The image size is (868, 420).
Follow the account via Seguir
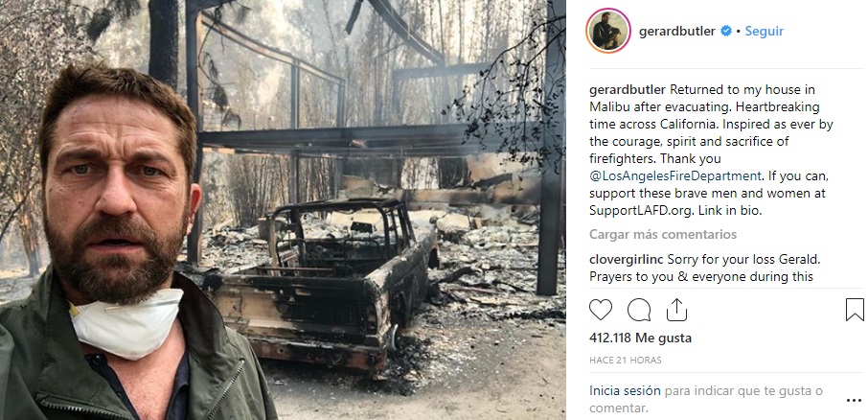[764, 31]
